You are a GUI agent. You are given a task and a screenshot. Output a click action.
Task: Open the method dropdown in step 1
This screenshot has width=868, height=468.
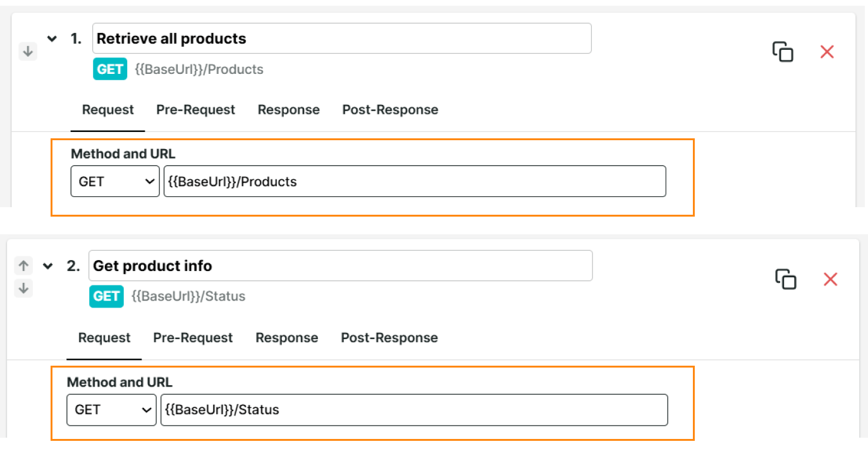(114, 181)
